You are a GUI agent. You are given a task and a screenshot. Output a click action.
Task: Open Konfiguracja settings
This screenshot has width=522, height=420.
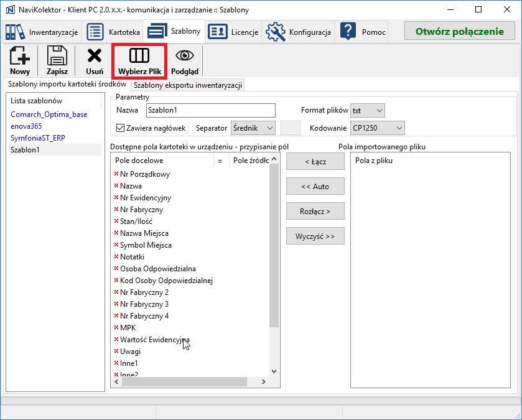coord(298,32)
